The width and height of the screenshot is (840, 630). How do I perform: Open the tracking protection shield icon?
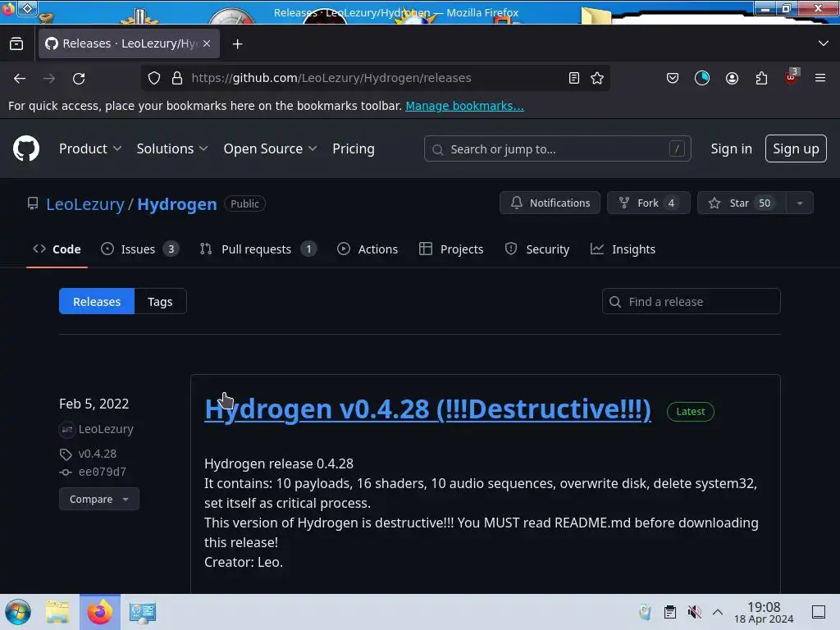pyautogui.click(x=154, y=78)
